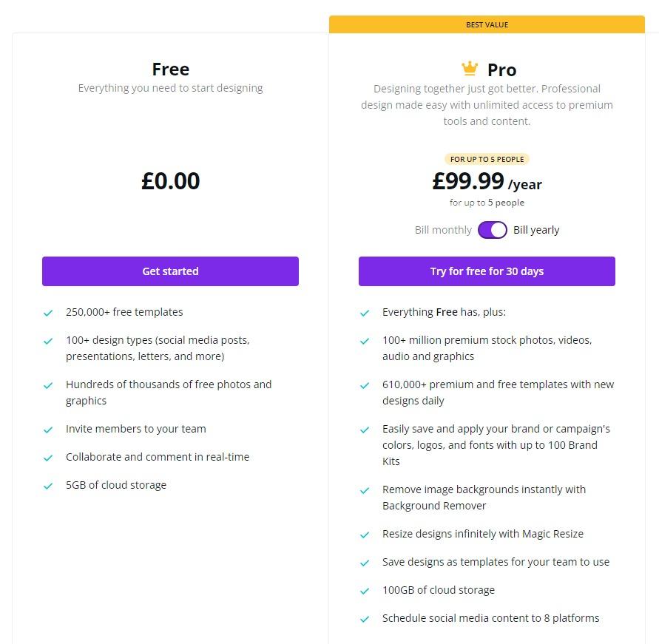The image size is (659, 644).
Task: Click checkmark beside 250,000+ free templates
Action: tap(48, 313)
